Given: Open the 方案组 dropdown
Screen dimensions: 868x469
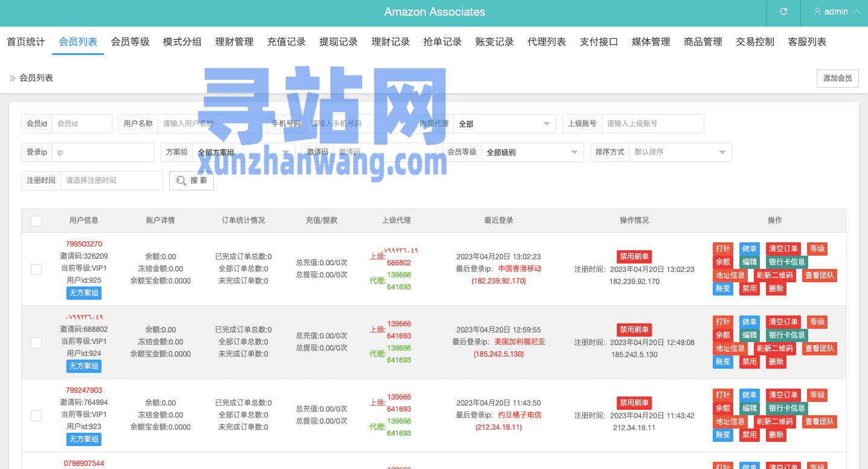Looking at the screenshot, I should pos(244,152).
